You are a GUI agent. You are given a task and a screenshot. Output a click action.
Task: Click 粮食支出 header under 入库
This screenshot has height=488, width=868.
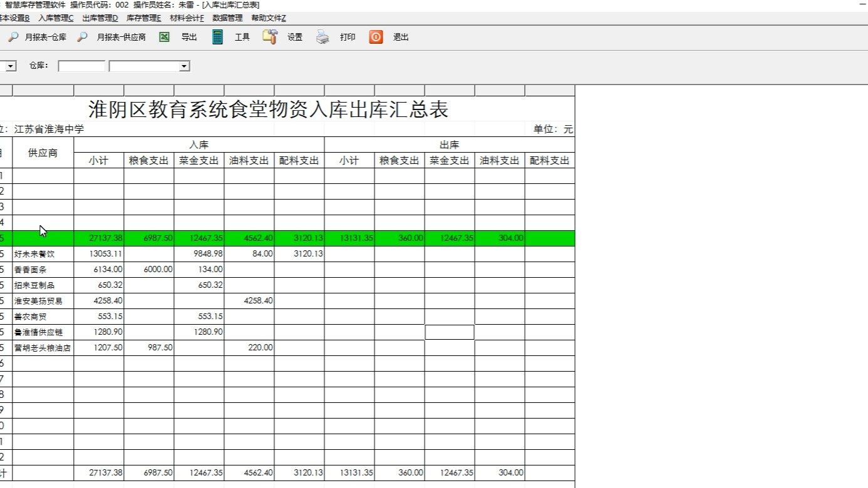tap(149, 161)
